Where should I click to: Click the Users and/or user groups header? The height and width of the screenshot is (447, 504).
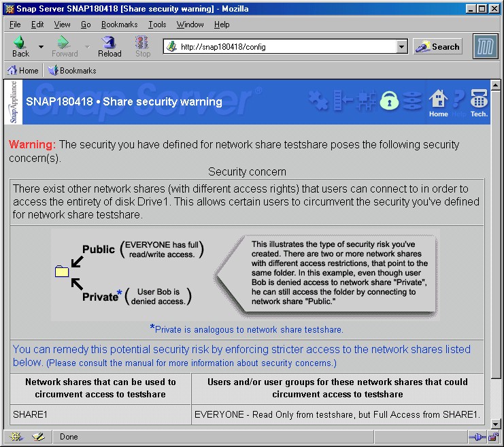point(337,388)
